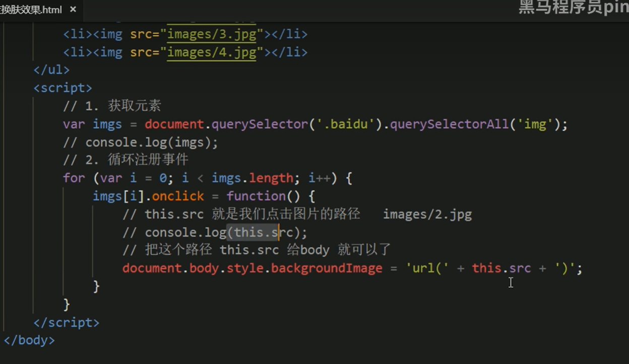This screenshot has height=364, width=629.
Task: Click 'imgs.length' in the loop condition
Action: pos(253,178)
